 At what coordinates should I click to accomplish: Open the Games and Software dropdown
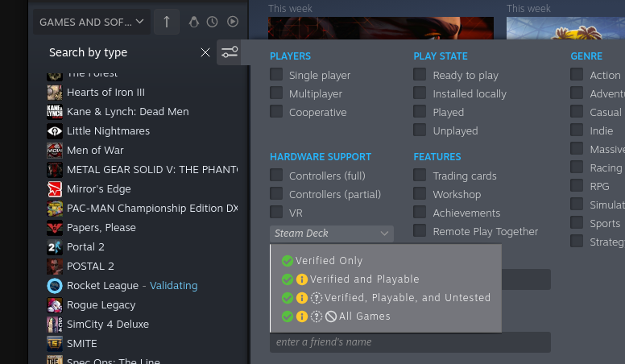click(93, 22)
